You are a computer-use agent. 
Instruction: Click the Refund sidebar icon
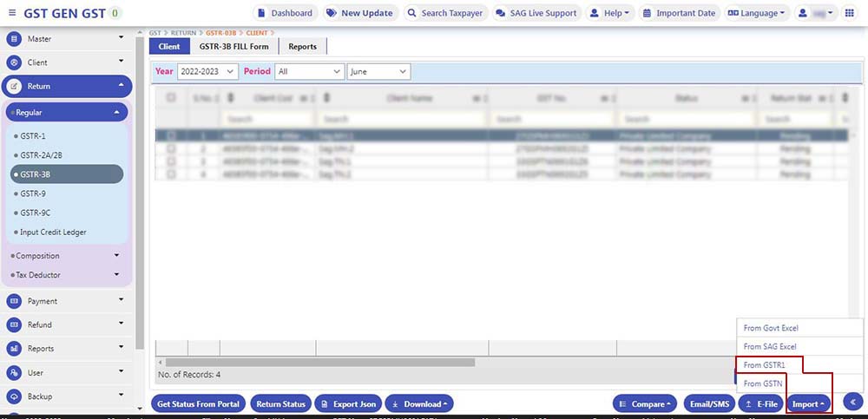pyautogui.click(x=14, y=324)
